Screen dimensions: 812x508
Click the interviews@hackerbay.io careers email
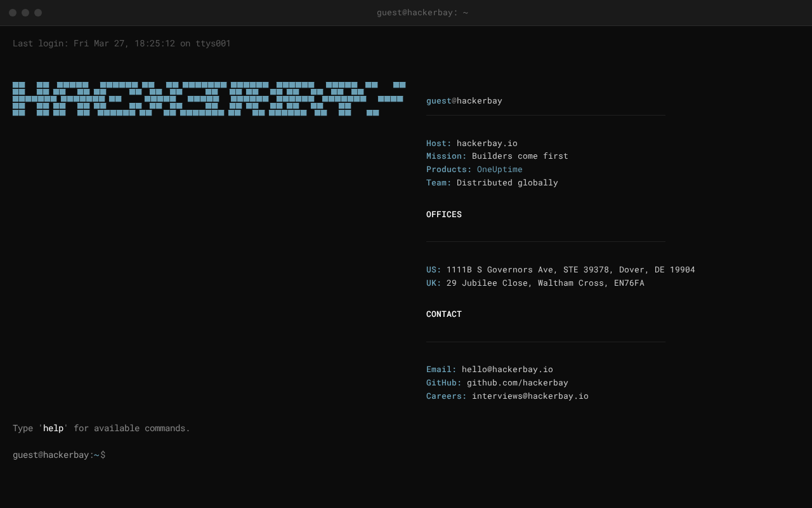tap(530, 396)
